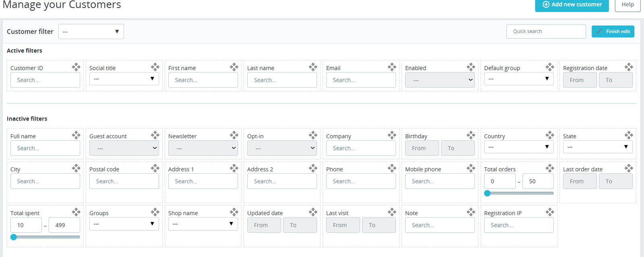Click the move handle of Postal code filter
Viewport: 644px width, 257px height.
155,168
